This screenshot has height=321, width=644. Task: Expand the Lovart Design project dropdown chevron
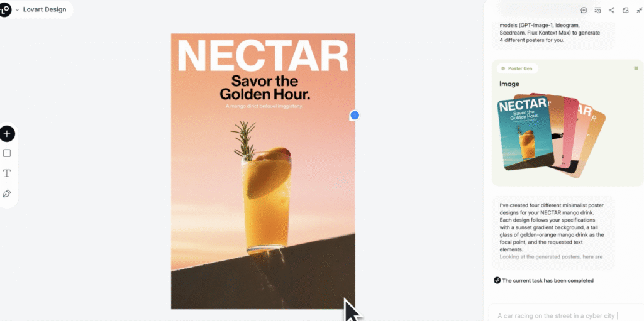tap(17, 9)
